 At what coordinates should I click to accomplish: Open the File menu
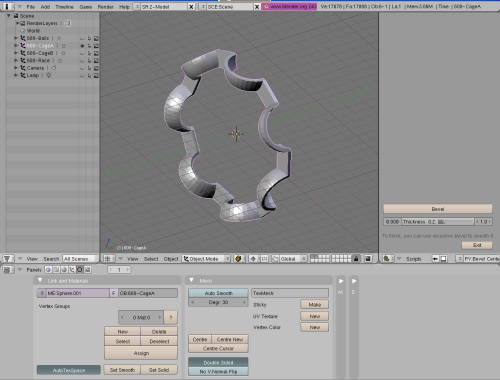point(31,7)
